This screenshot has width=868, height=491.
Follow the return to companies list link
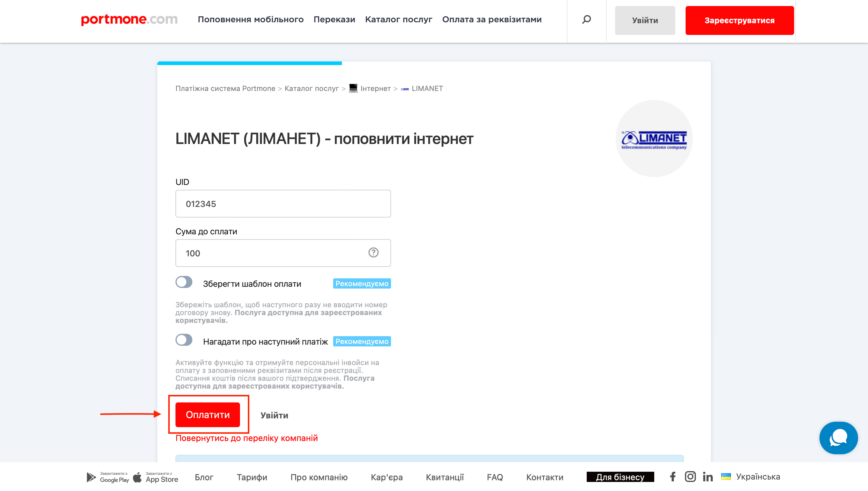[246, 438]
